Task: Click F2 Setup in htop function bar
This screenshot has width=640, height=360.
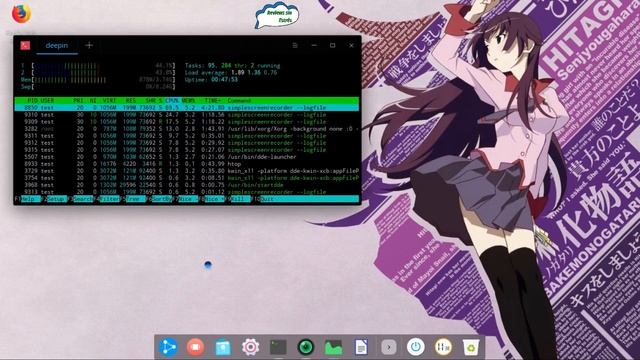Action: click(54, 199)
